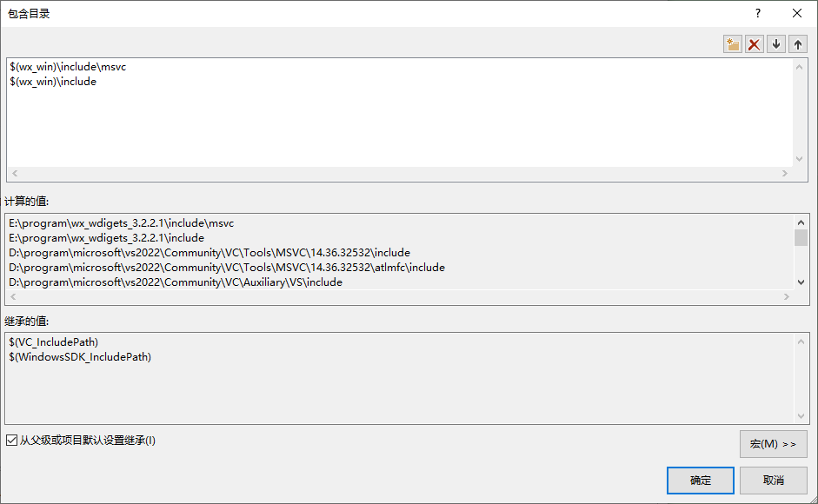Open help via question mark icon
The height and width of the screenshot is (504, 818).
(x=758, y=14)
